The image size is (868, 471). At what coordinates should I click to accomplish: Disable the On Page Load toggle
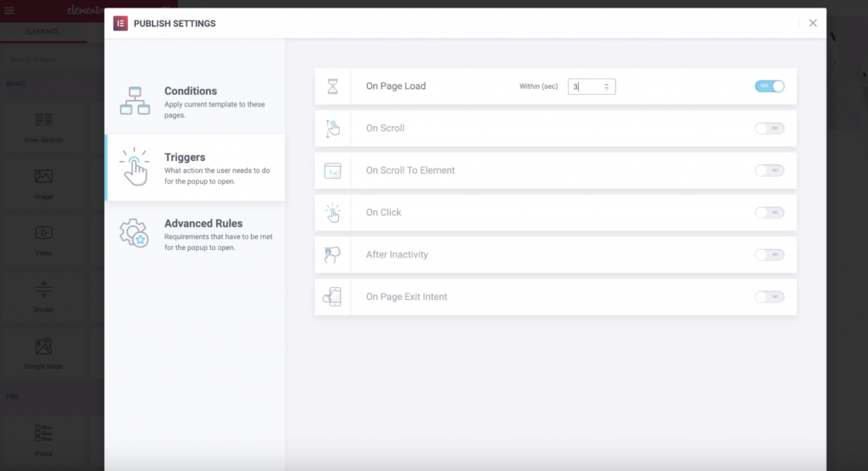click(769, 86)
